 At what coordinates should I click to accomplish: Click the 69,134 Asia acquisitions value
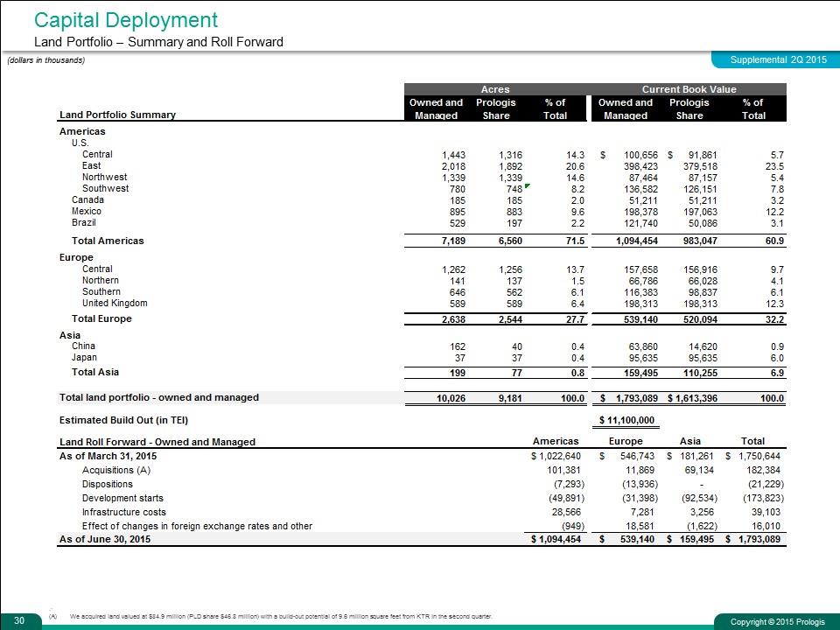[x=700, y=471]
